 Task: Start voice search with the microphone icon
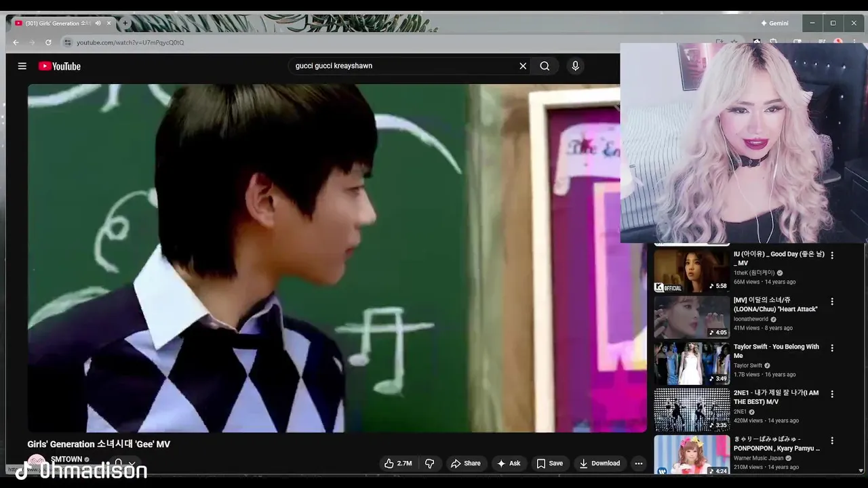(x=575, y=66)
